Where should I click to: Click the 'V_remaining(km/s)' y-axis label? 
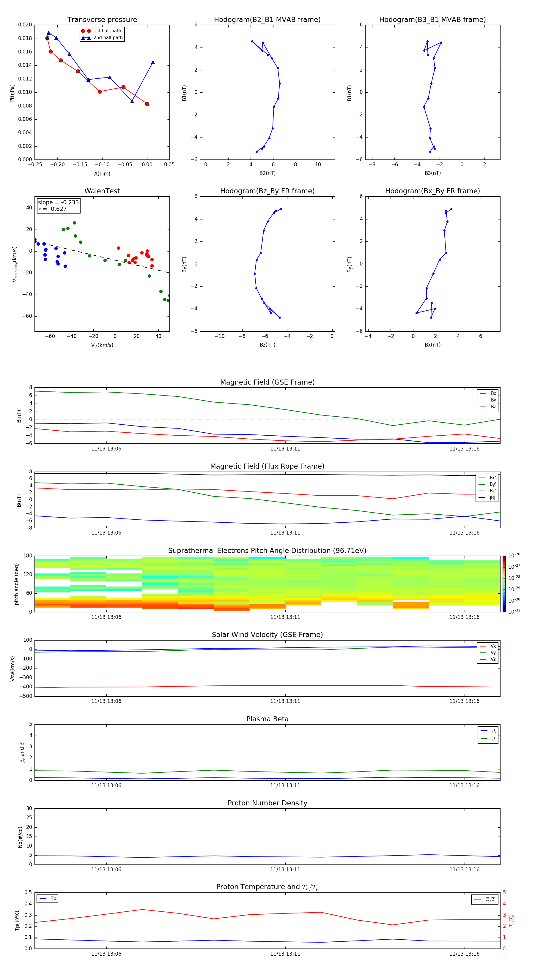[x=15, y=264]
